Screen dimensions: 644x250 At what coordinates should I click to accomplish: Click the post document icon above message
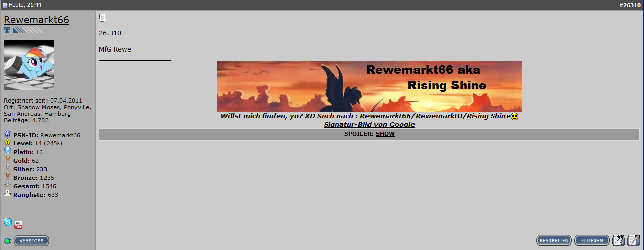click(102, 18)
